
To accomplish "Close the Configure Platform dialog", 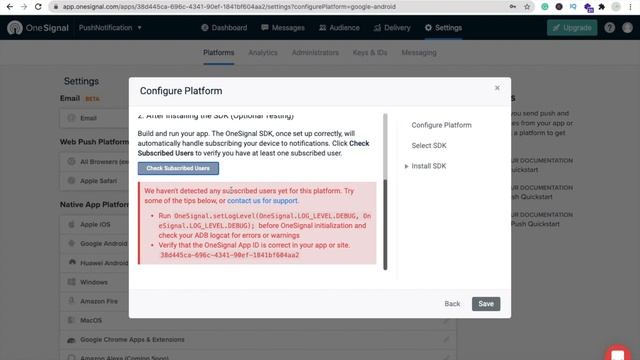I will pyautogui.click(x=497, y=88).
